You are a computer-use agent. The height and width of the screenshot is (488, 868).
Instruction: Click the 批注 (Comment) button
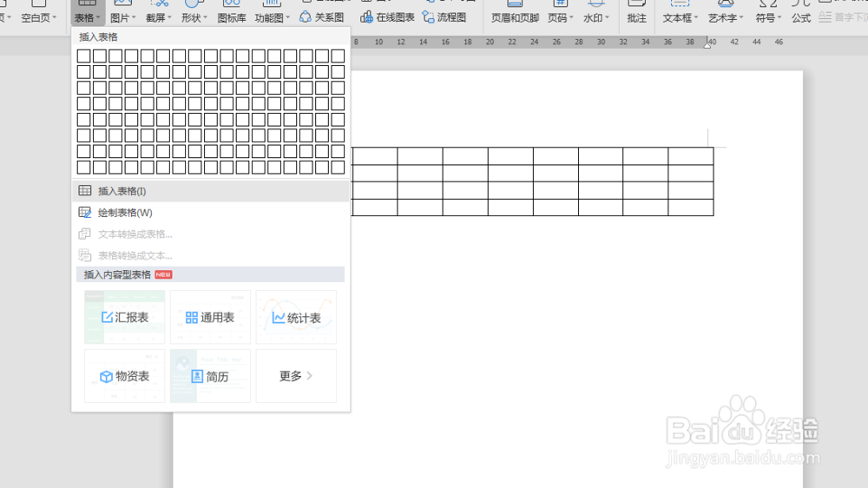pos(636,12)
